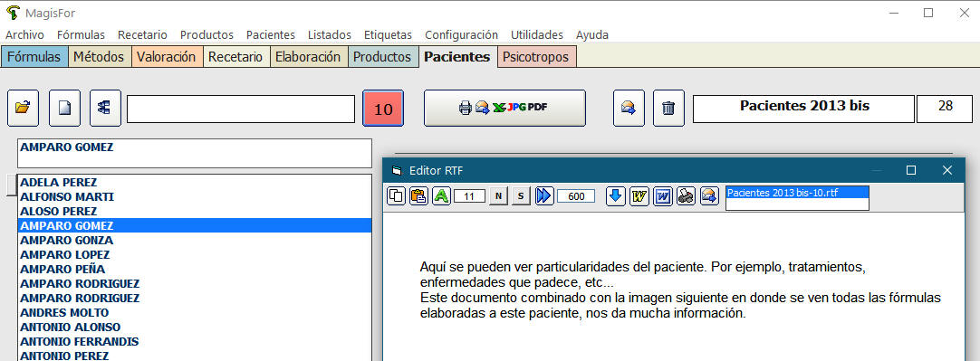Screen dimensions: 980x361
Task: Select patient ALFONSO MARTI
Action: tap(195, 196)
